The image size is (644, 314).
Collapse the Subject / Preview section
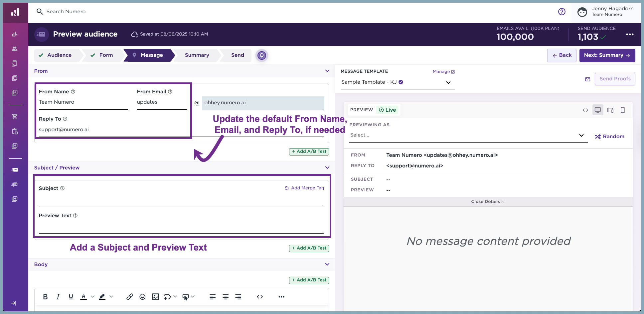327,167
